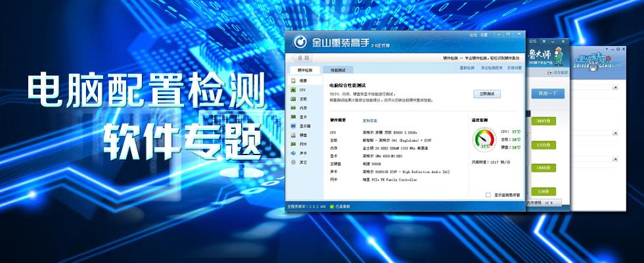Viewport: 644px width, 263px height.
Task: Click the 主硬盘 row value 希捷 500GB
Action: coord(372,164)
